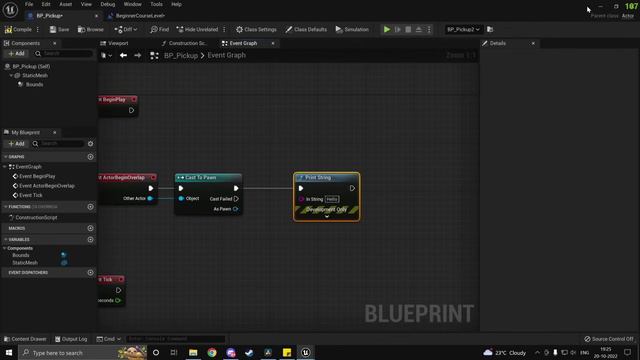Expand the Print String node advanced options

[327, 216]
